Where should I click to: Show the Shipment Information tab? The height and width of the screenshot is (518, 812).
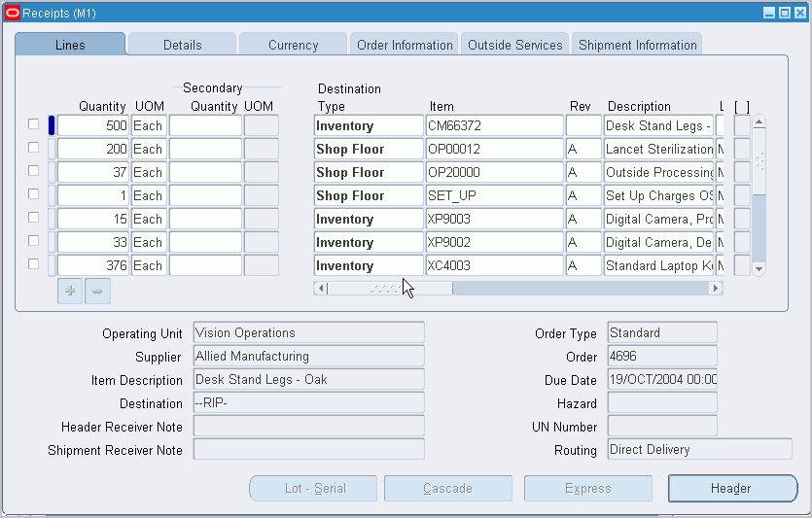(638, 45)
